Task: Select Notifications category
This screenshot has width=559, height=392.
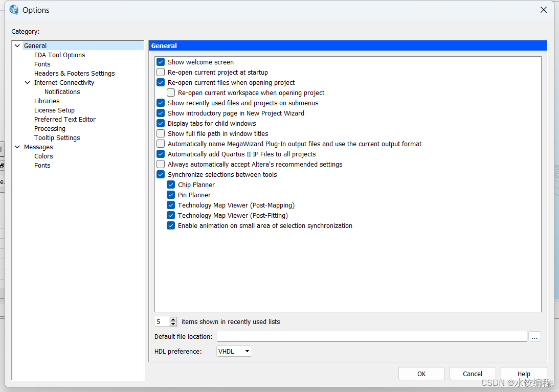Action: click(62, 91)
